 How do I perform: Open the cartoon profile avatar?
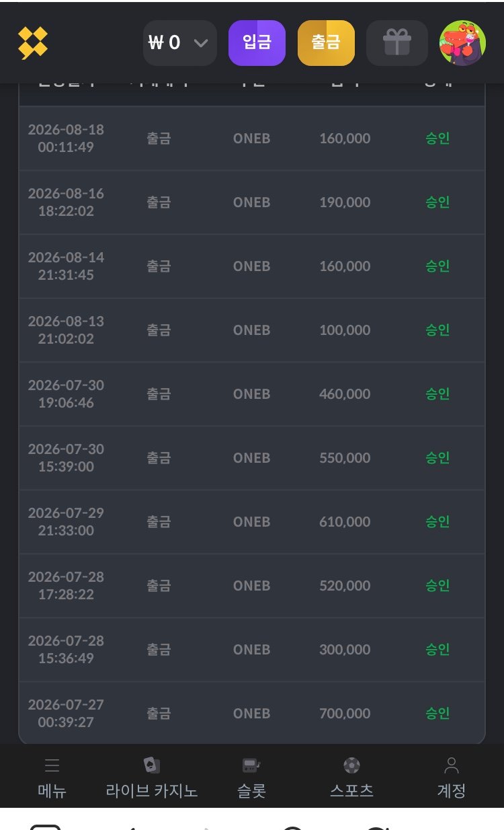point(462,43)
